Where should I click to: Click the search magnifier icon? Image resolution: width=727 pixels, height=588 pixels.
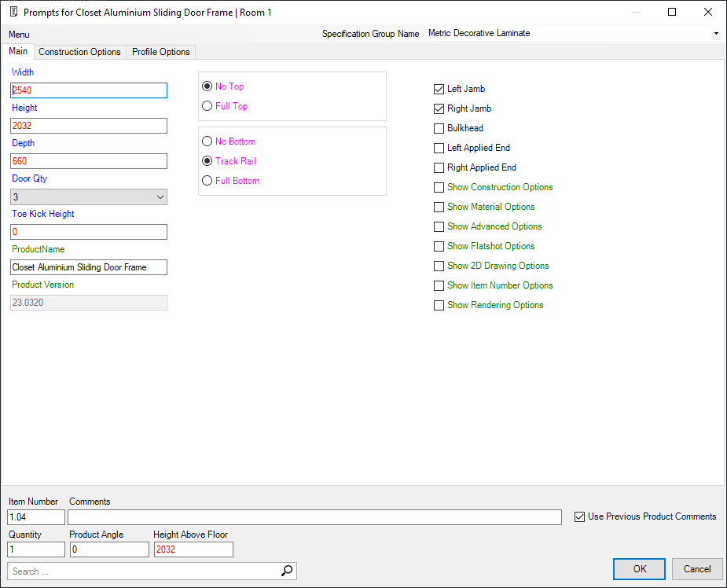click(x=288, y=571)
